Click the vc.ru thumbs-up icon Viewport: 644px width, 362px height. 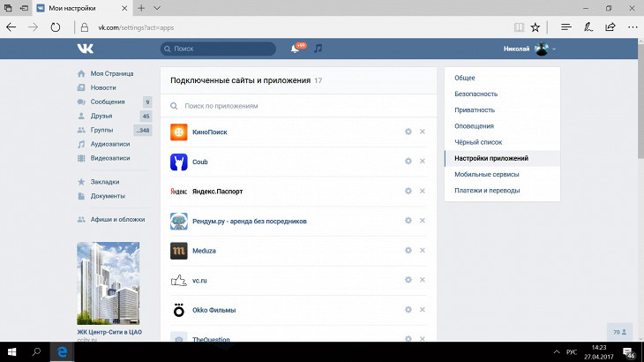click(179, 281)
